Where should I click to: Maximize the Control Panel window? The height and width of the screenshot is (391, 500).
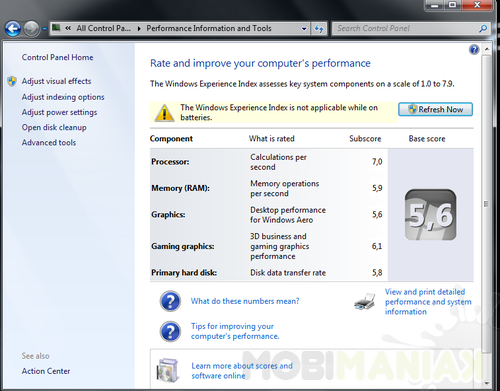pos(452,5)
